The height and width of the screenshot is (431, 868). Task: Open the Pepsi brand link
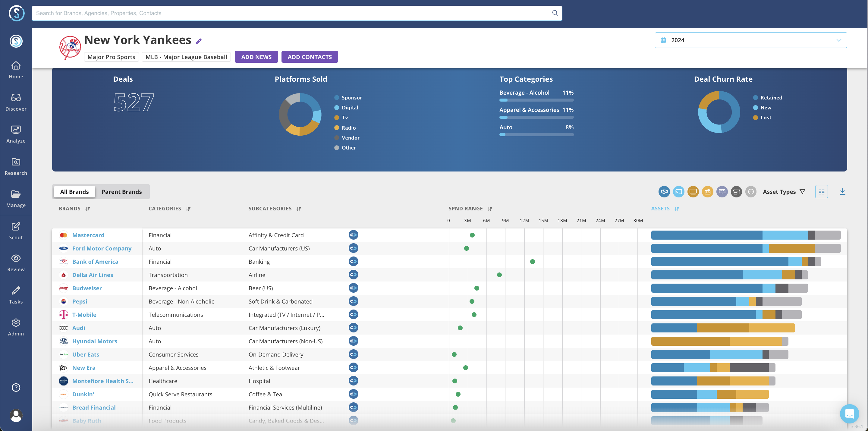(x=80, y=301)
